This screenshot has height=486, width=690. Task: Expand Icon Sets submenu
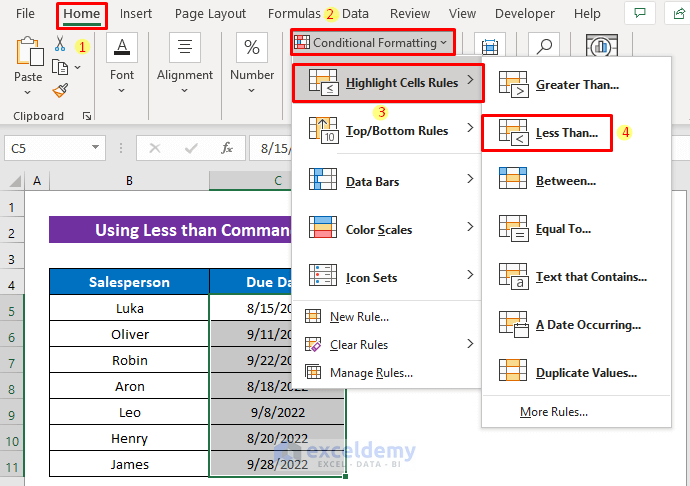point(387,277)
